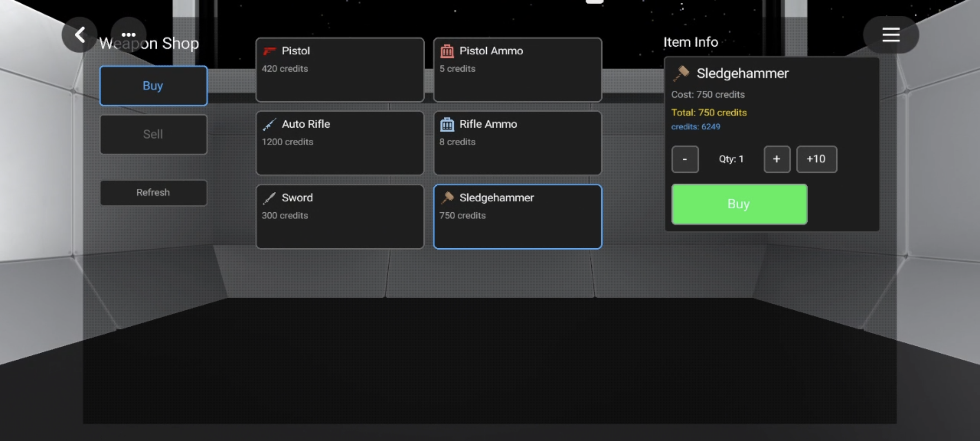The height and width of the screenshot is (441, 980).
Task: Click the Rifle Ammo magazine icon
Action: [447, 125]
